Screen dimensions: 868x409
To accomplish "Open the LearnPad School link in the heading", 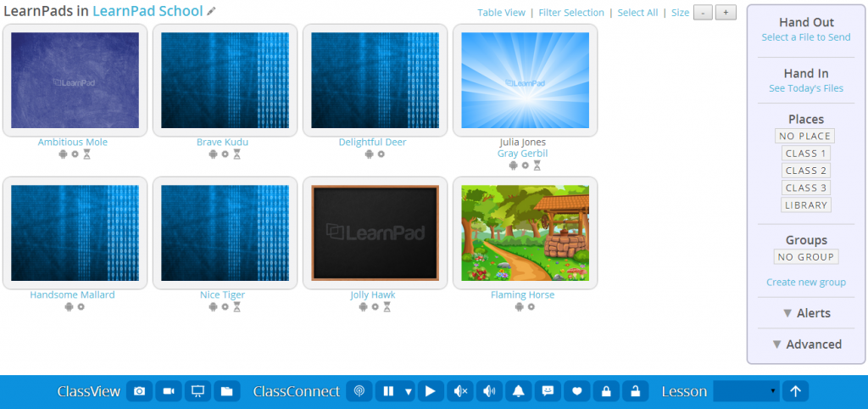I will pyautogui.click(x=147, y=11).
